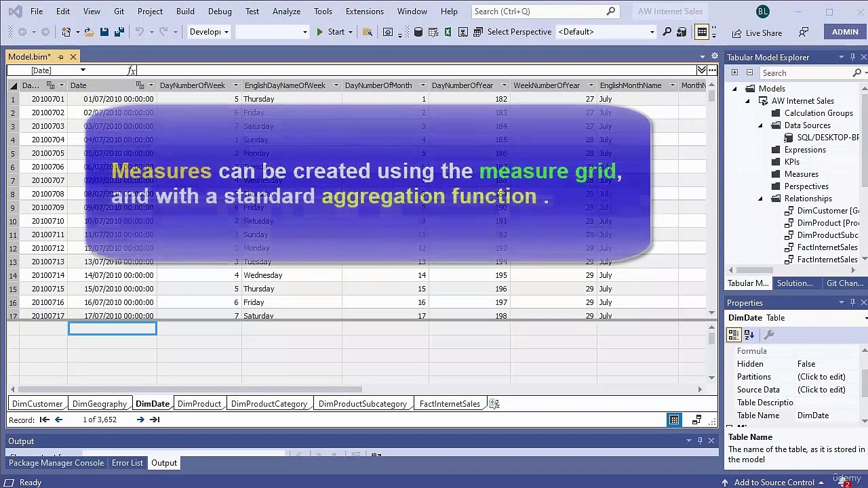Click the magnifier icon after perspective dropdown
This screenshot has width=868, height=488.
(x=667, y=32)
